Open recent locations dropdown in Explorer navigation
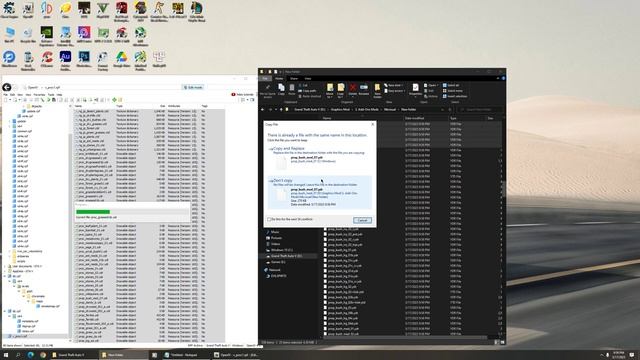This screenshot has width=640, height=360. pos(276,109)
